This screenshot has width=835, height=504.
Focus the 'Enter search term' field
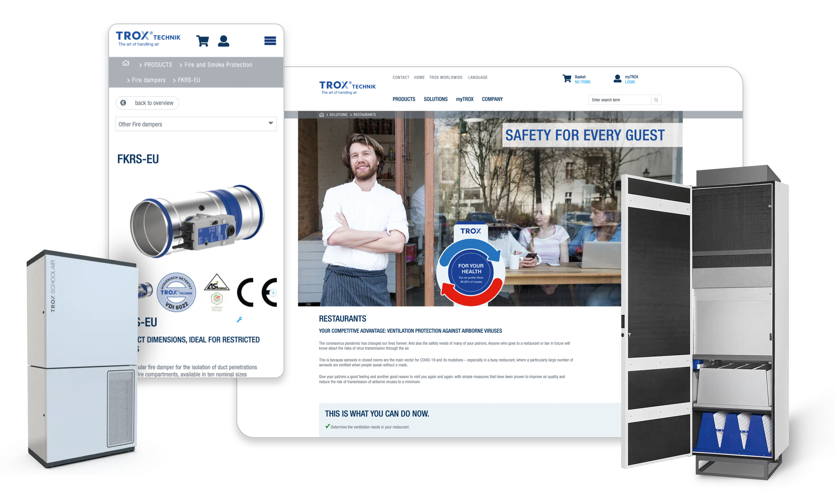pyautogui.click(x=620, y=100)
